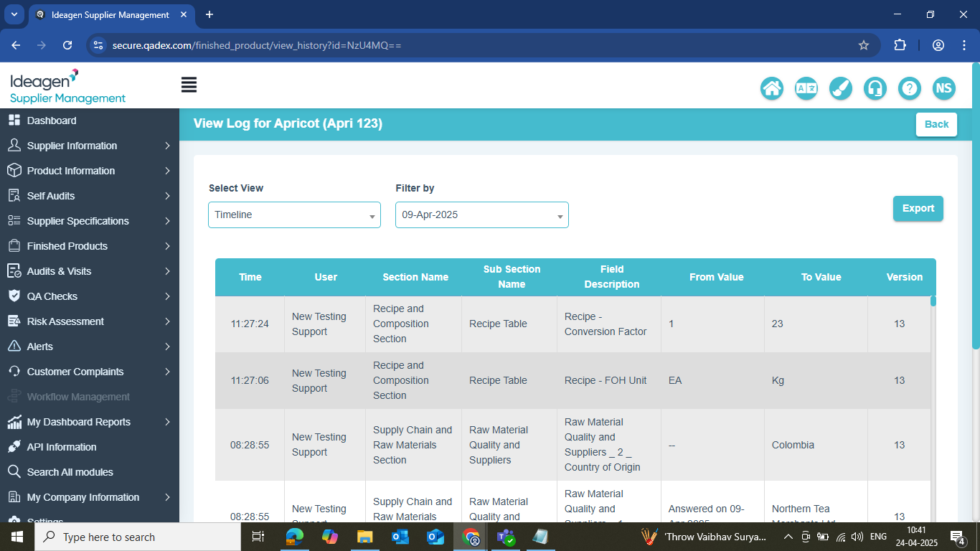The image size is (980, 551).
Task: Select the Colombia To Value cell
Action: click(x=816, y=445)
